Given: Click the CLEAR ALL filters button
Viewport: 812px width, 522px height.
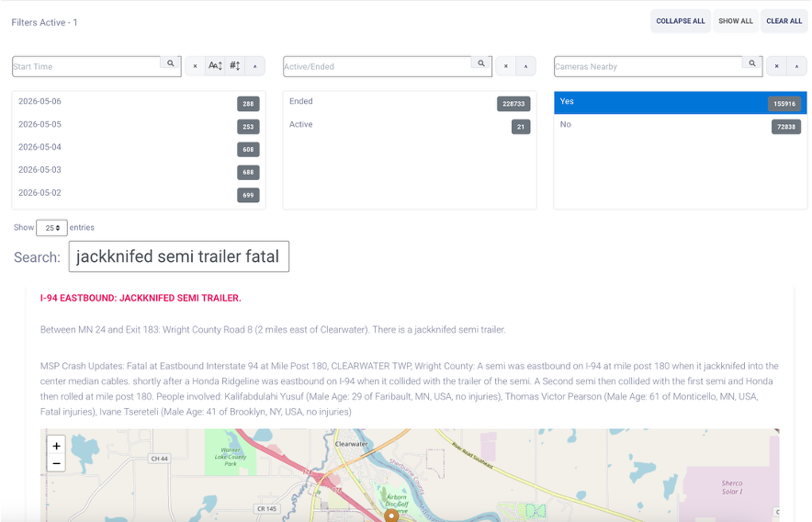Looking at the screenshot, I should [784, 21].
